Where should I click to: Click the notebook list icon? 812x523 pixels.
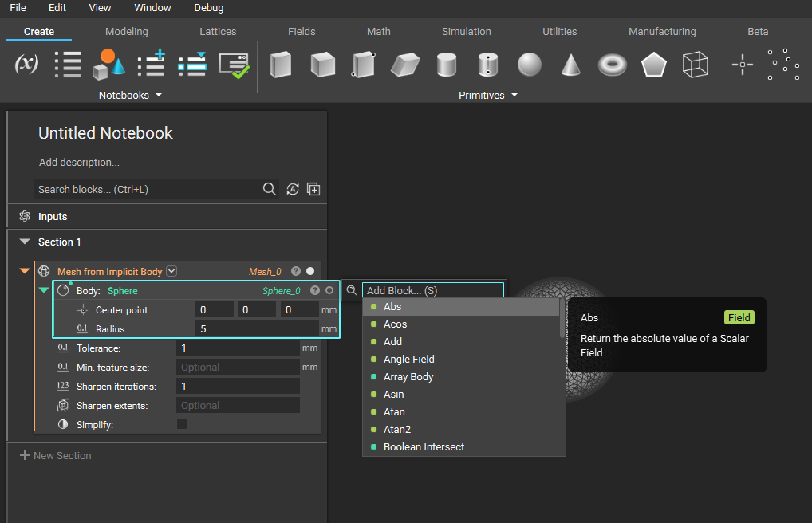(x=68, y=65)
